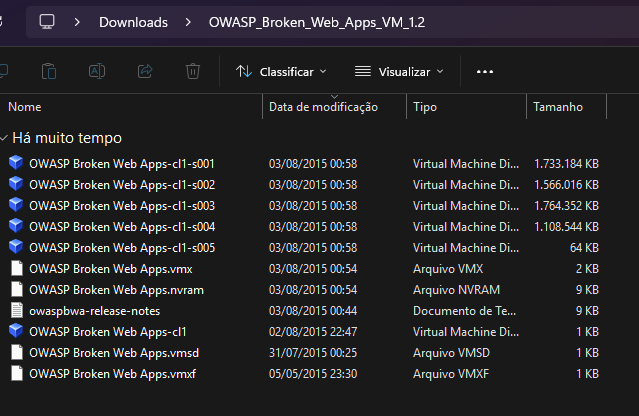Click OWASP_Broken_Web_Apps_VM_1.2 breadcrumb segment

tap(317, 22)
